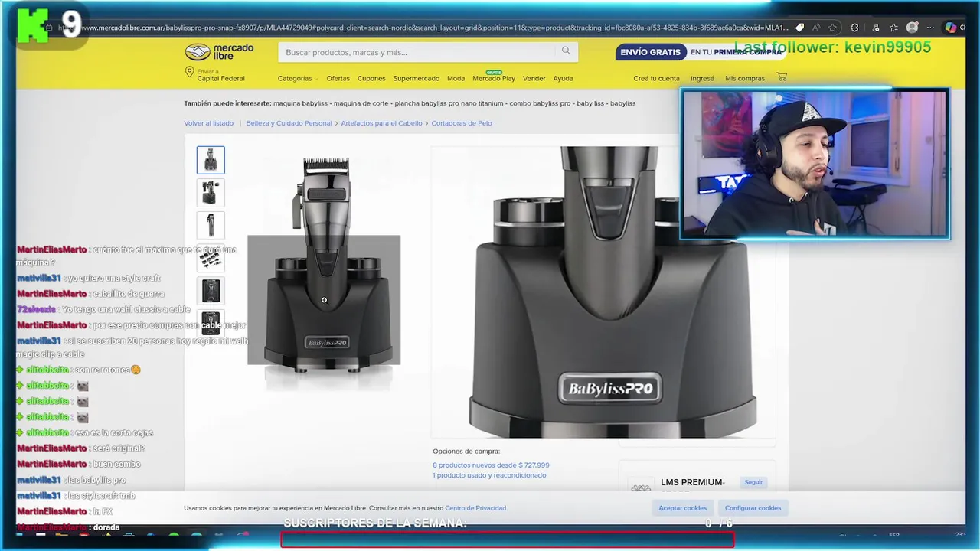980x551 pixels.
Task: Open the 'baby liss' related search link
Action: [x=590, y=103]
